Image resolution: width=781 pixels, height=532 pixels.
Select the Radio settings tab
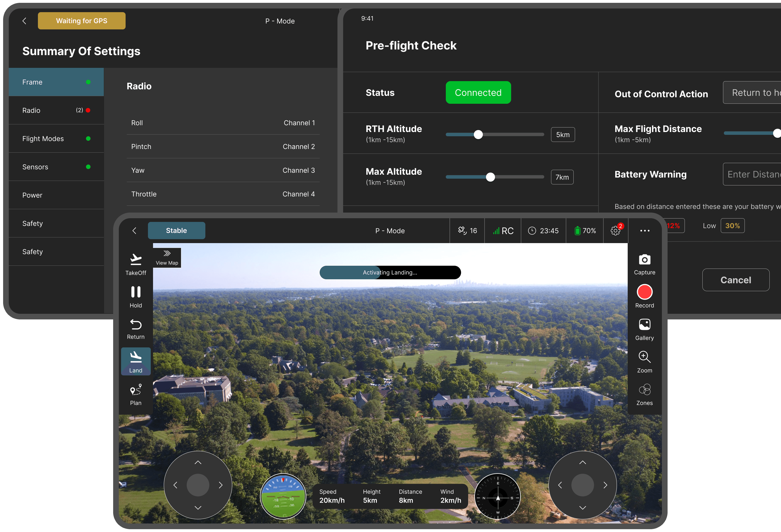56,111
